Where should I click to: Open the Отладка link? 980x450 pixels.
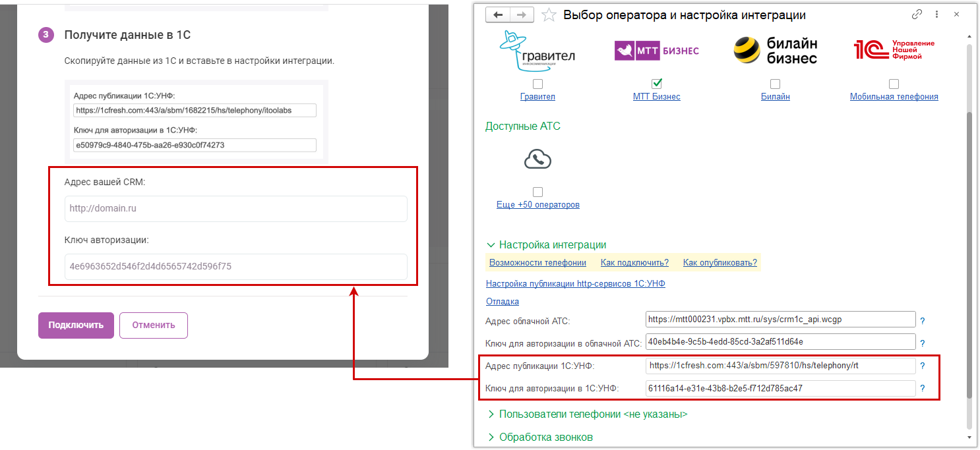[x=502, y=302]
